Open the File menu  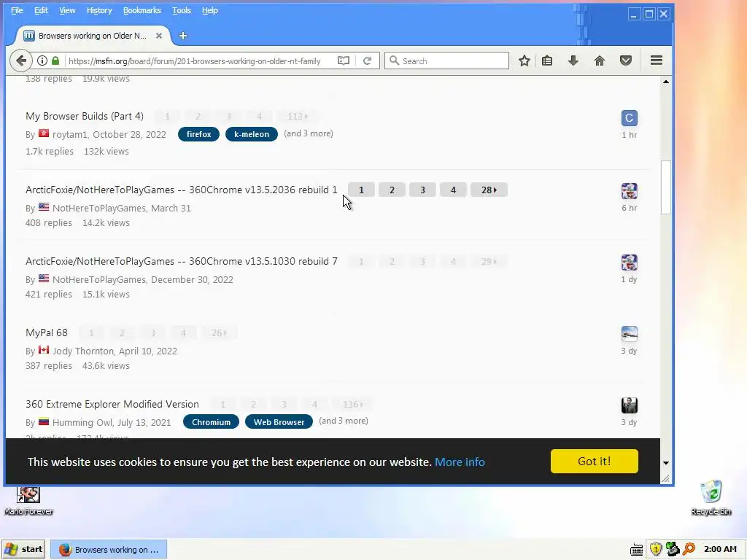[x=17, y=10]
